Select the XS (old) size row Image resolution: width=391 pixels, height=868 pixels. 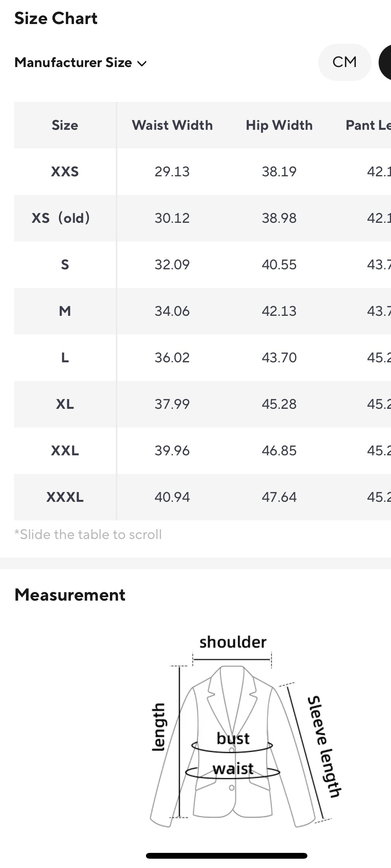(x=61, y=218)
